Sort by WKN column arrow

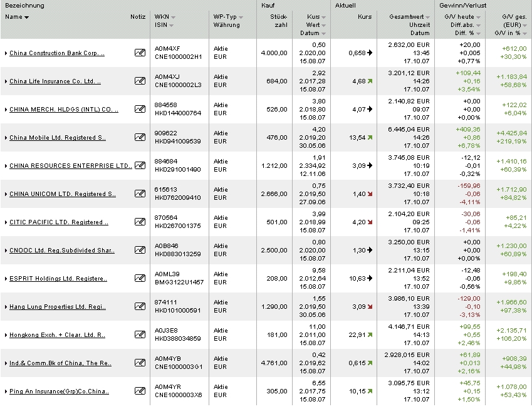[174, 18]
